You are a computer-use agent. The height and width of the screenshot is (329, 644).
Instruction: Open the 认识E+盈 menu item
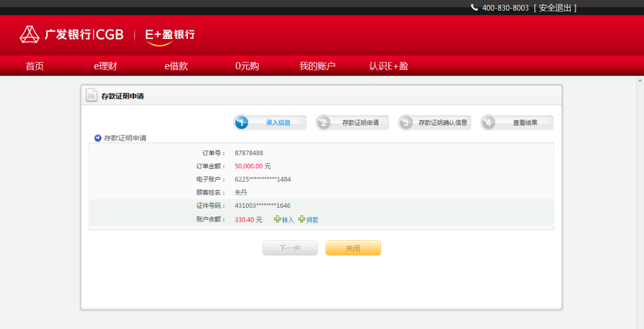tap(388, 66)
